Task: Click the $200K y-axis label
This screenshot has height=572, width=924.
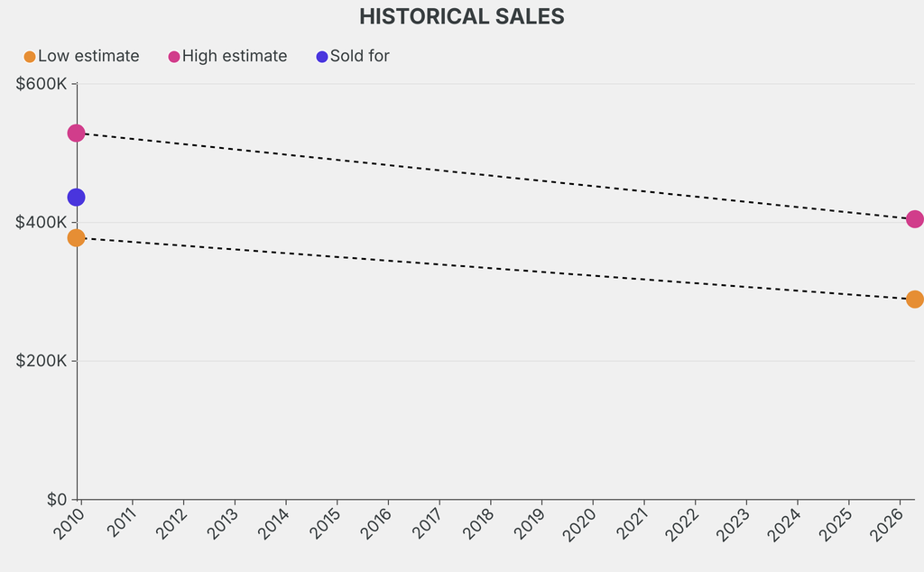Action: coord(42,361)
